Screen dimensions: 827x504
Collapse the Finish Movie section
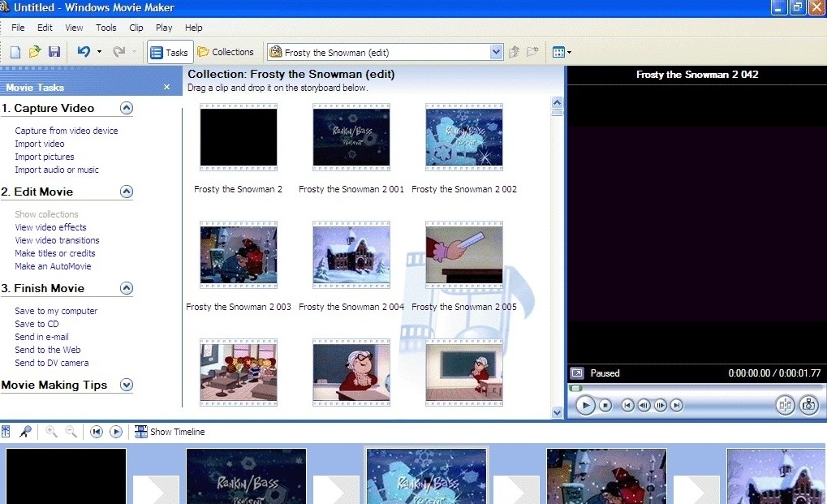[x=127, y=288]
